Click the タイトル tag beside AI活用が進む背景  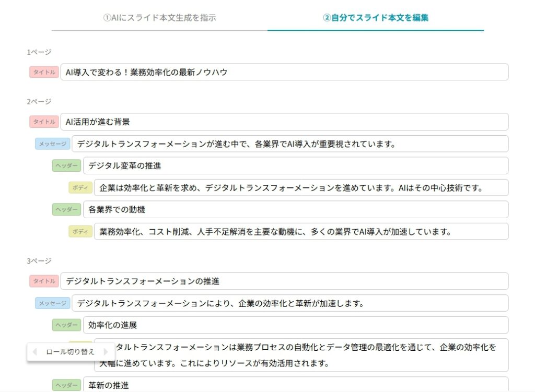pos(44,122)
